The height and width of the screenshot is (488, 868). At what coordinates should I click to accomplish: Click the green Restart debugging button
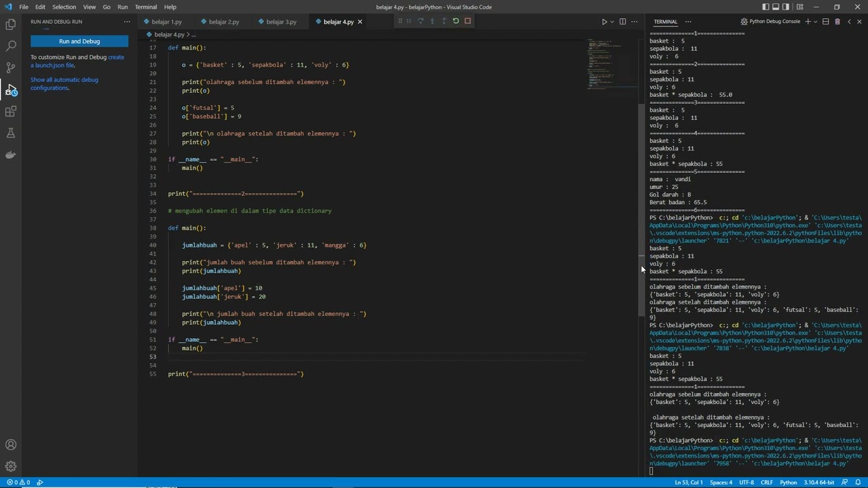(x=456, y=21)
